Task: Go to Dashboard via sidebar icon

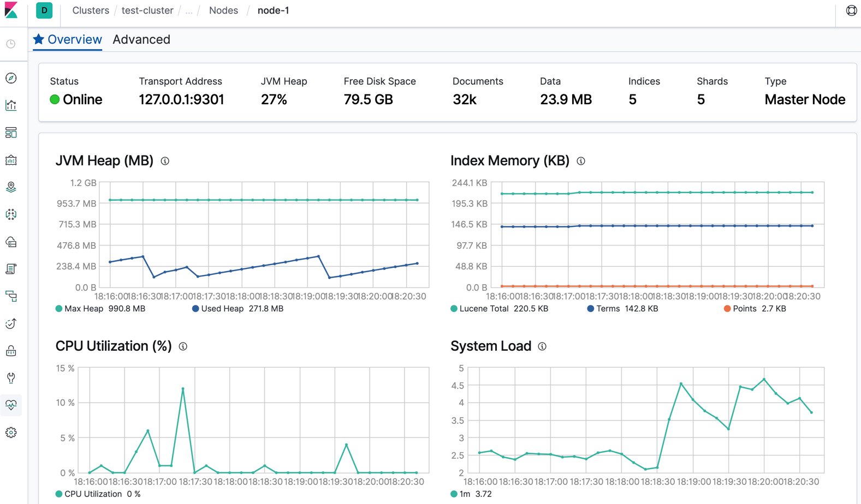Action: click(x=11, y=133)
